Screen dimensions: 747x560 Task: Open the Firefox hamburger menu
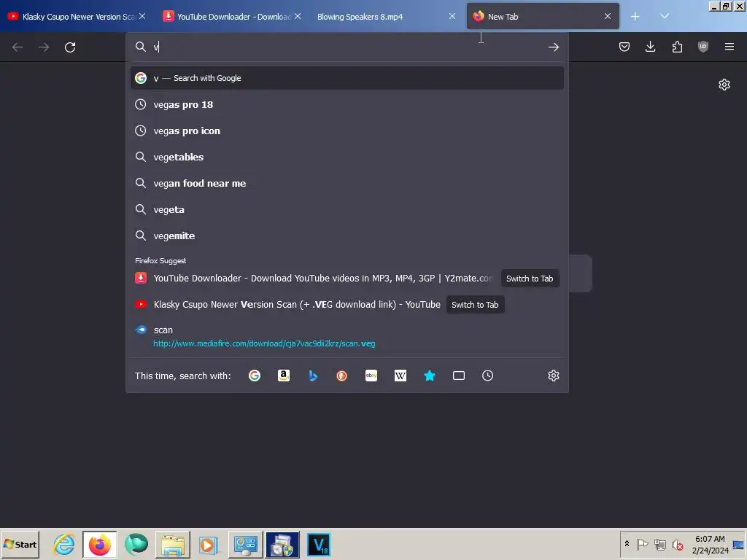pyautogui.click(x=729, y=47)
